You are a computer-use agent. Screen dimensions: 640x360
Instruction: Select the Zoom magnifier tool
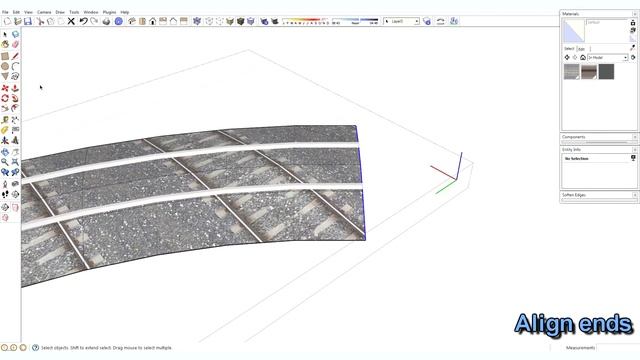(x=5, y=162)
